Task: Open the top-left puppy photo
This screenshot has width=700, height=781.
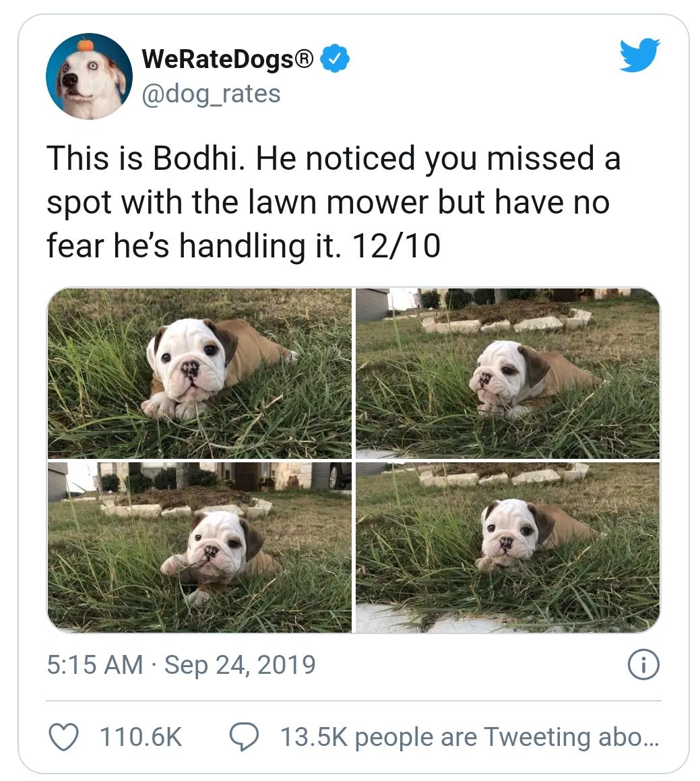Action: pos(199,373)
